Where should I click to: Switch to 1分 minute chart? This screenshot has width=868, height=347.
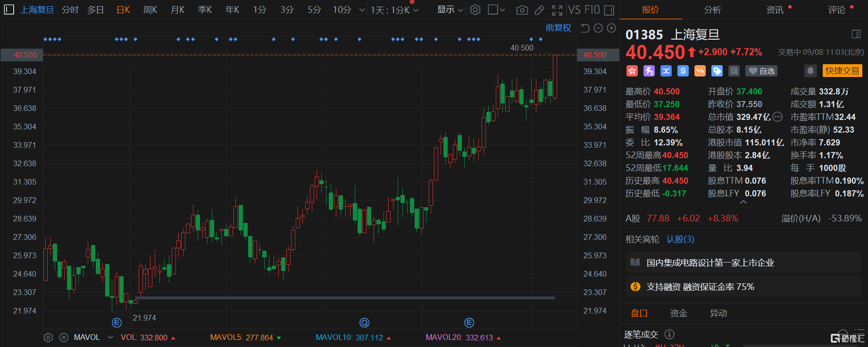259,10
